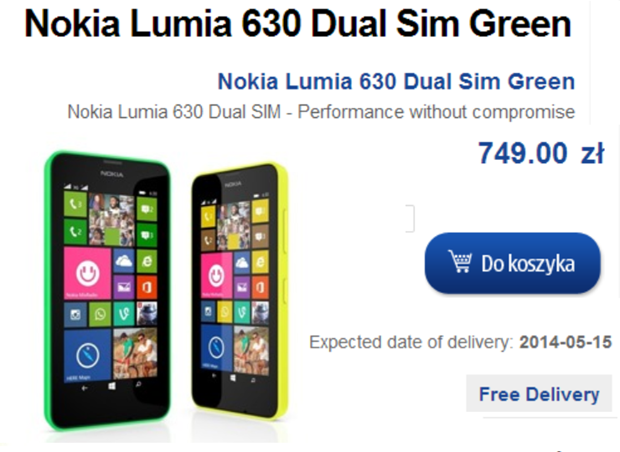The width and height of the screenshot is (620, 452).
Task: Click the Performance without compromise subtitle
Action: 321,112
